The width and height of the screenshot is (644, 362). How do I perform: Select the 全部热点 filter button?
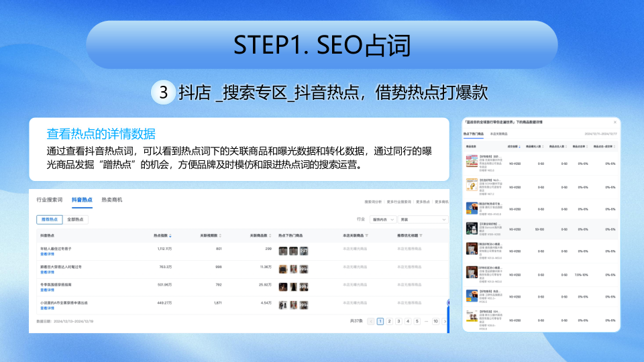pyautogui.click(x=75, y=220)
